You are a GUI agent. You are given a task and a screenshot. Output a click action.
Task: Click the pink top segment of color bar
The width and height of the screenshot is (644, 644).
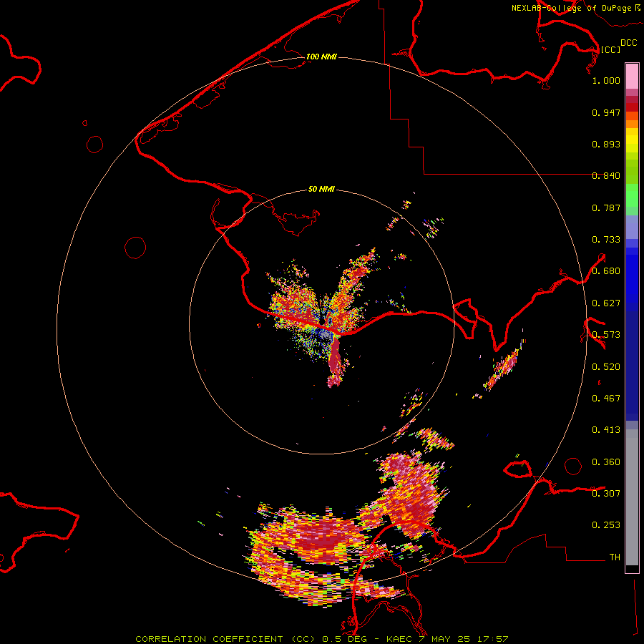632,77
